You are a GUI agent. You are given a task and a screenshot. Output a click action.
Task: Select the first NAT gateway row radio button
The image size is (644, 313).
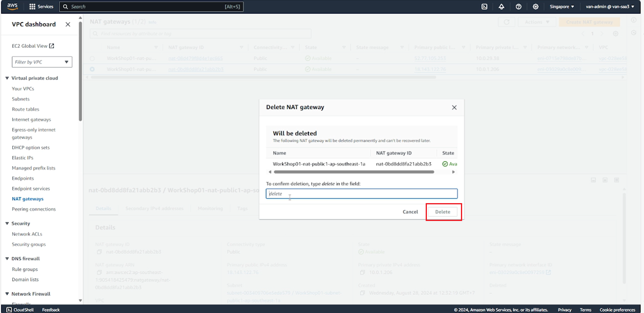coord(92,58)
